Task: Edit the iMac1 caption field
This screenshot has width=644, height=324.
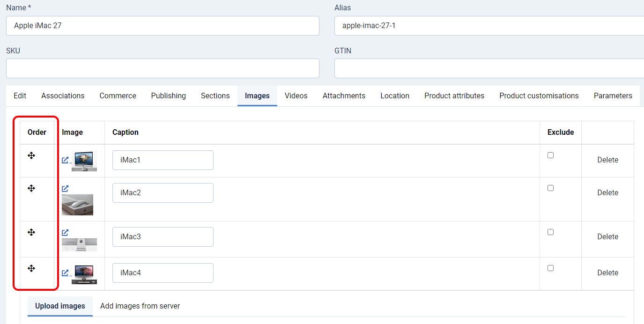Action: coord(163,160)
